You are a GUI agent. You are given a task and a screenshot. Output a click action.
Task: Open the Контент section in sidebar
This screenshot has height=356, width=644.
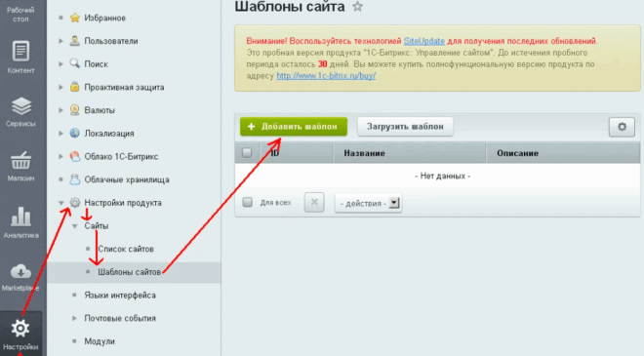tap(20, 58)
